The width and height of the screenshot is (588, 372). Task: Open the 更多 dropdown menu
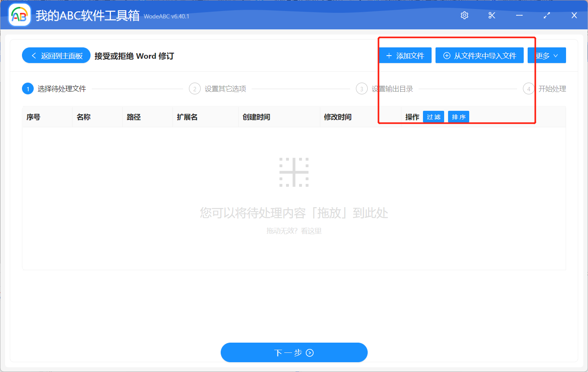[x=546, y=55]
